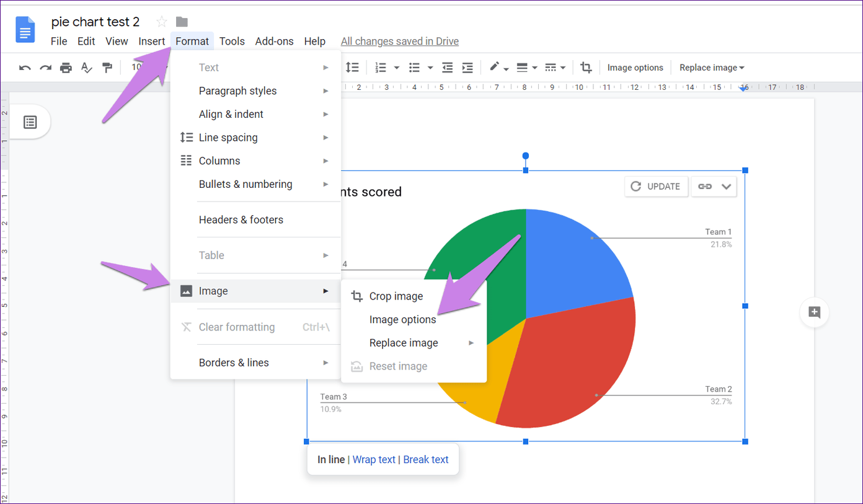The width and height of the screenshot is (863, 504).
Task: Open the Add-ons menu
Action: point(275,41)
